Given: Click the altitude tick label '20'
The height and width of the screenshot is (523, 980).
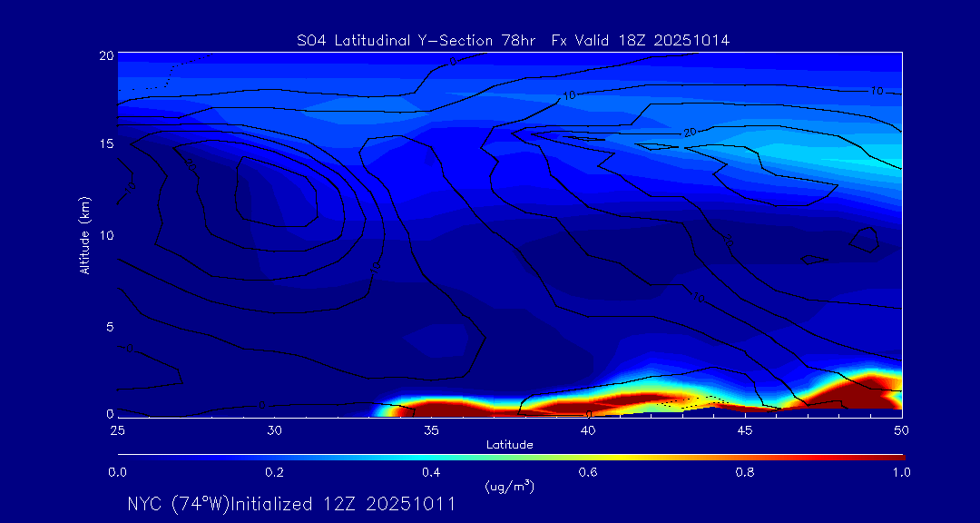Looking at the screenshot, I should (x=107, y=55).
